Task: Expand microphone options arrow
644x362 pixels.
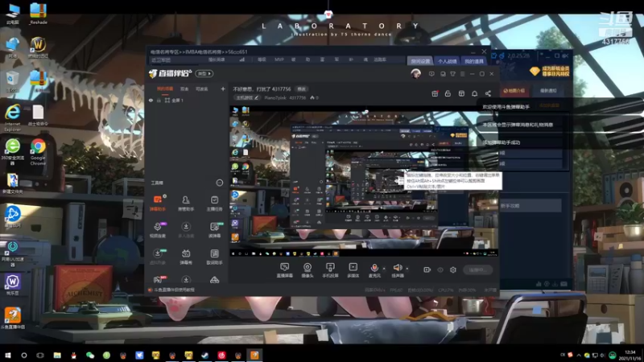Action: pos(384,269)
